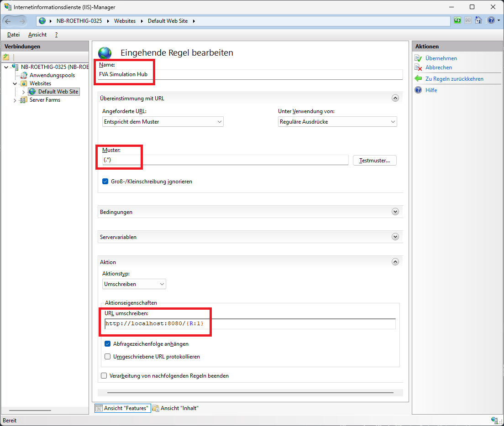Click the navigate back arrow icon
This screenshot has width=504, height=426.
pos(8,21)
